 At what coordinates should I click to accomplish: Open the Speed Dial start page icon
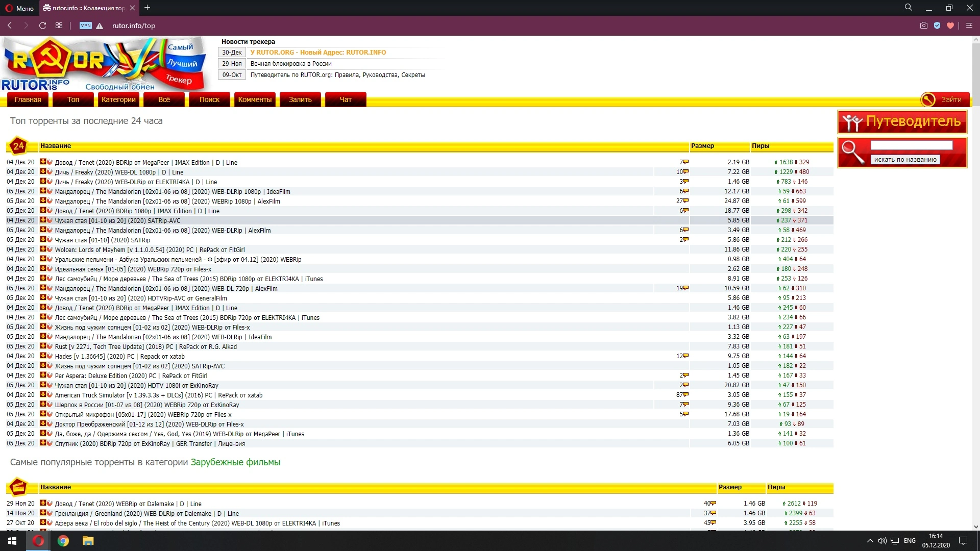click(x=59, y=26)
